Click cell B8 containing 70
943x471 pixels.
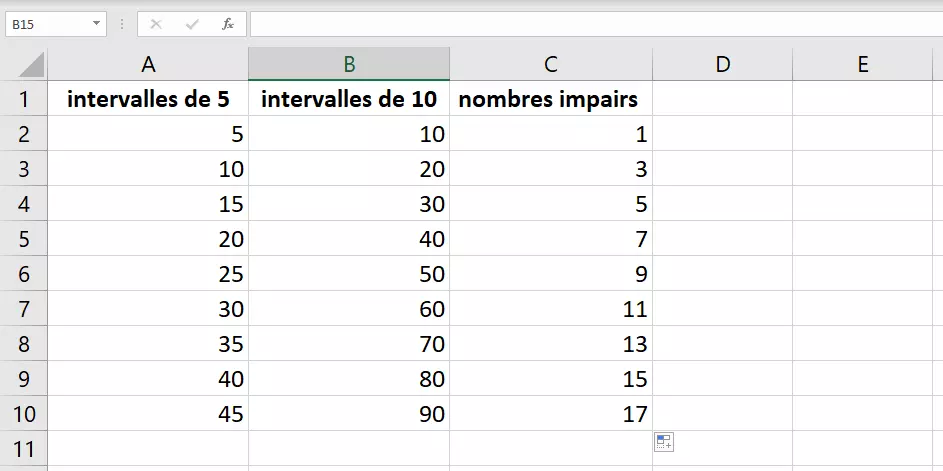point(349,343)
